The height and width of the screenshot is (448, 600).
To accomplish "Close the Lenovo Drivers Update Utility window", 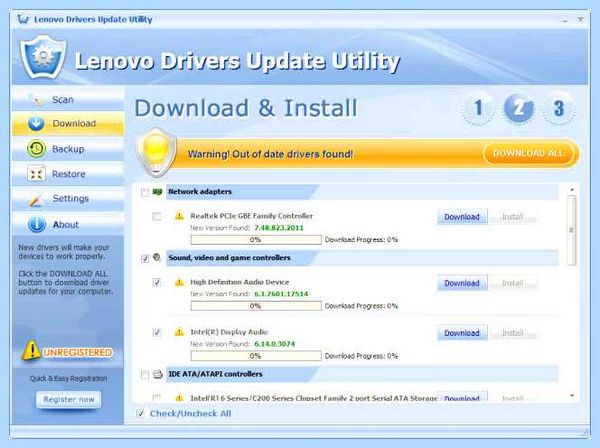I will [580, 19].
